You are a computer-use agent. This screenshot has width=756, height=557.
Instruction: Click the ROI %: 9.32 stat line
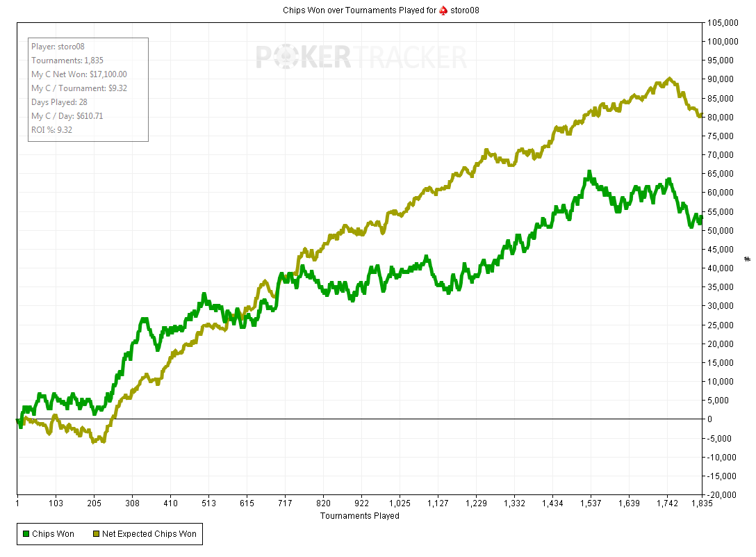coord(51,129)
